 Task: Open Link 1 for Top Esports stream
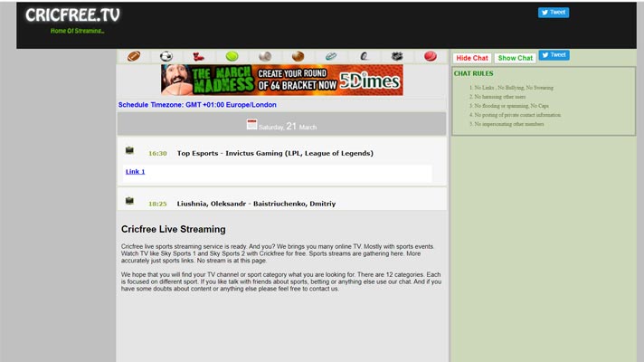(135, 172)
